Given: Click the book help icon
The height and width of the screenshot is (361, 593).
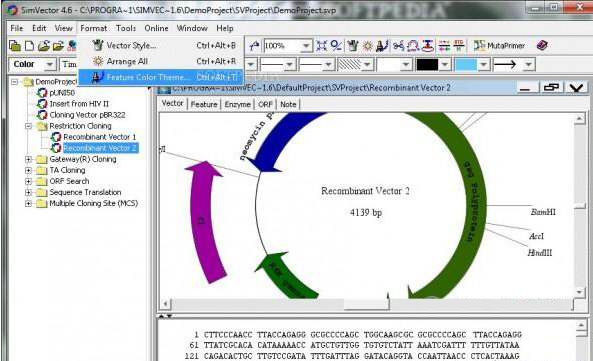Looking at the screenshot, I should click(542, 46).
